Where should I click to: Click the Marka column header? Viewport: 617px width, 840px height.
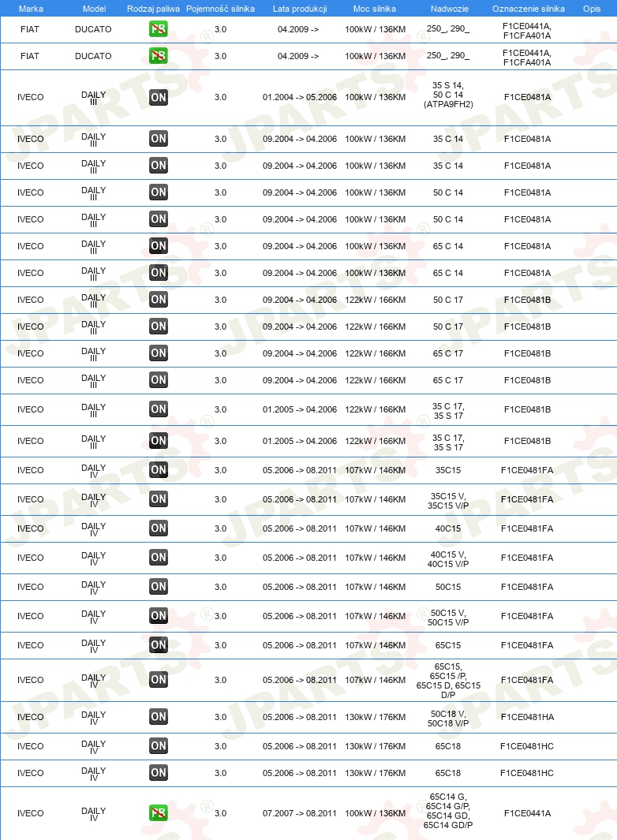click(31, 9)
